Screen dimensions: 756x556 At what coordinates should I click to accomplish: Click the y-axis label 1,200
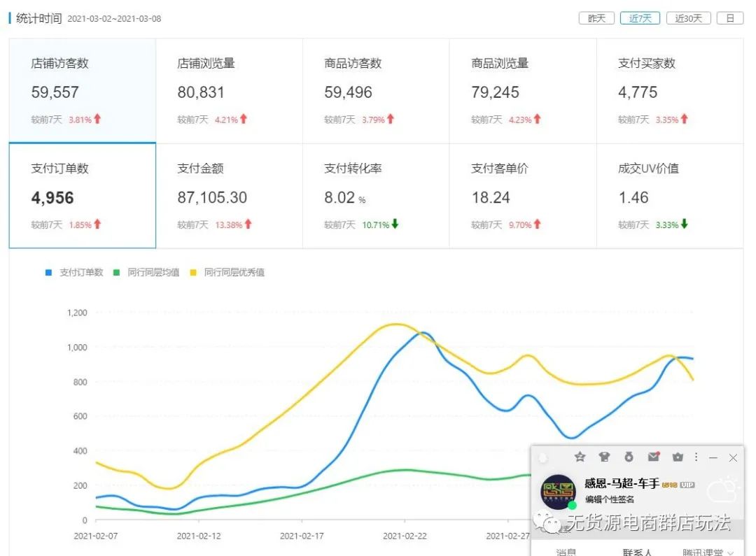pos(77,313)
